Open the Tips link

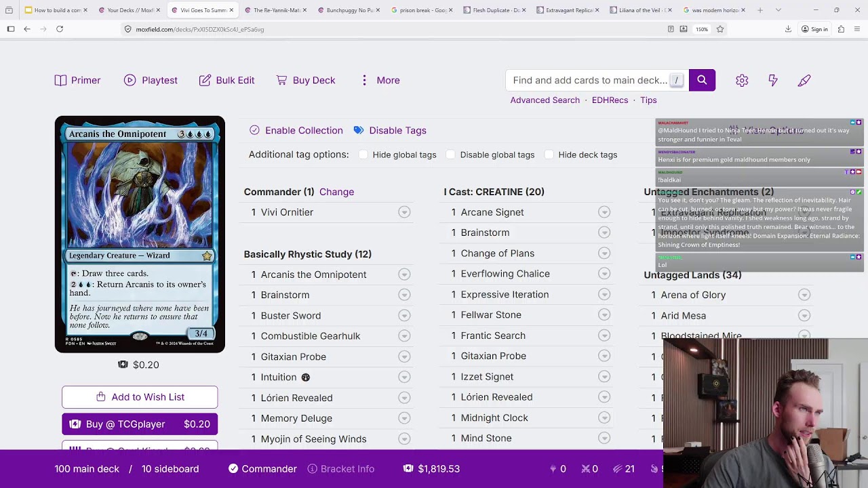(648, 100)
